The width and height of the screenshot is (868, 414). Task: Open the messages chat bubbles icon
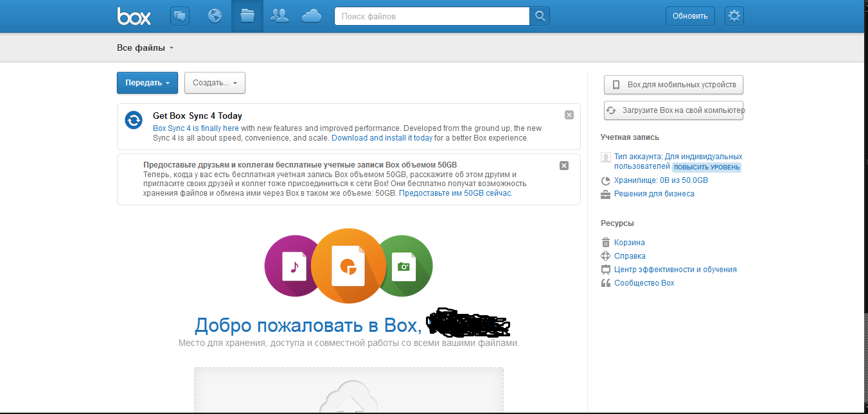[180, 16]
